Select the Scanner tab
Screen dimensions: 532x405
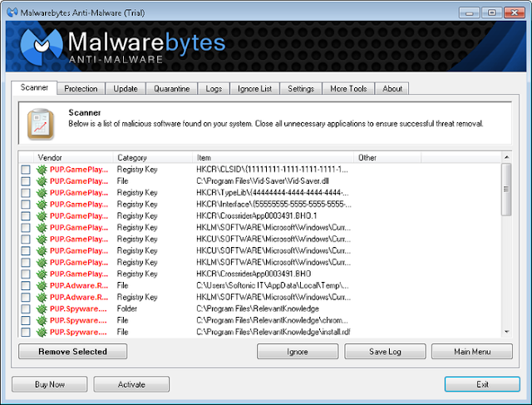point(34,87)
